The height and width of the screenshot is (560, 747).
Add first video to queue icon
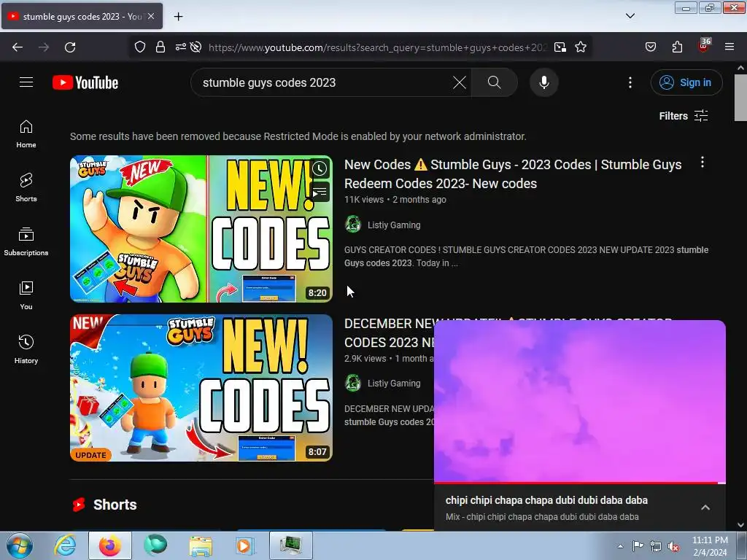coord(320,192)
